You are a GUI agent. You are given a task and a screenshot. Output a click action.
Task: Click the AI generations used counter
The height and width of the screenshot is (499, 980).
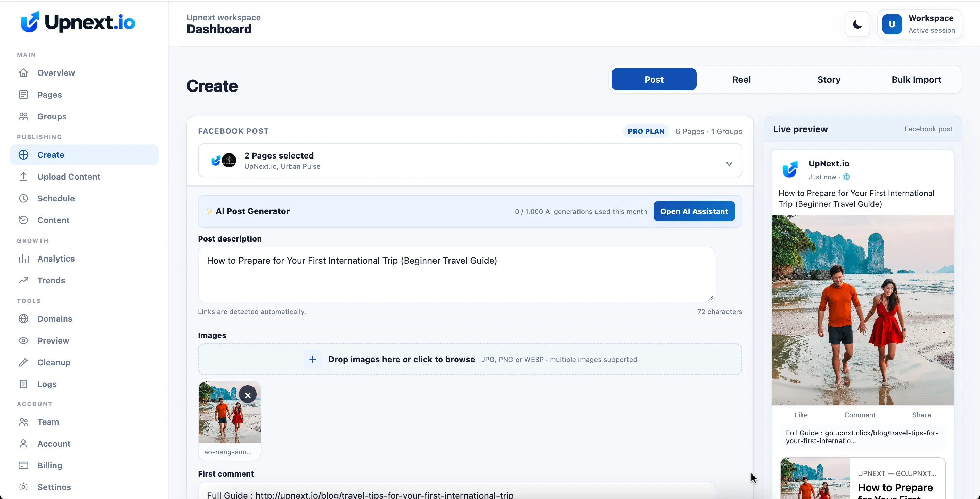(581, 212)
